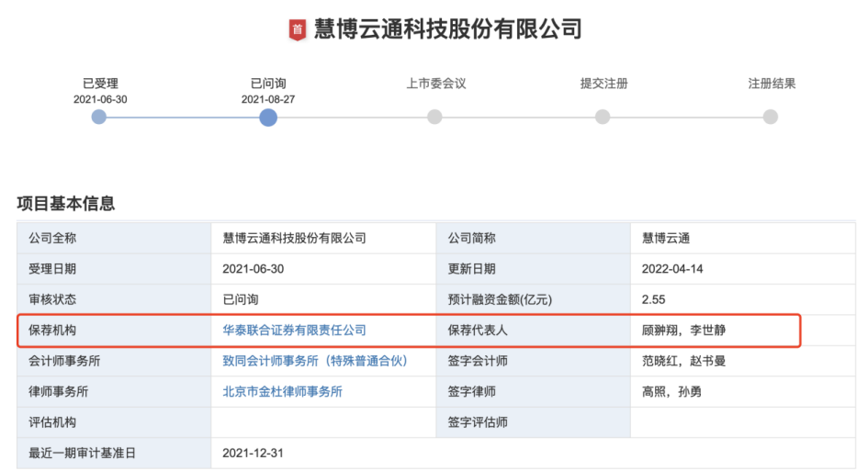Select the 已问询 timeline node dot
Image resolution: width=868 pixels, height=471 pixels.
point(268,118)
